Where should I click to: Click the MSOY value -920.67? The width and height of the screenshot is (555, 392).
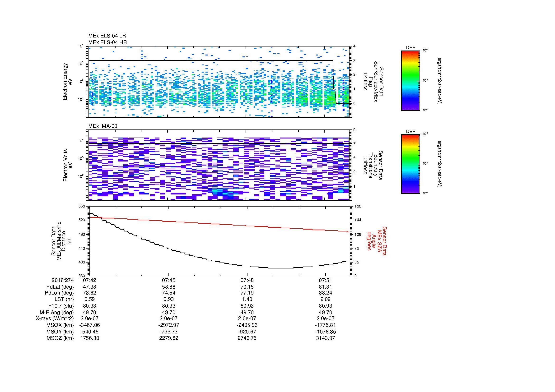tap(247, 332)
